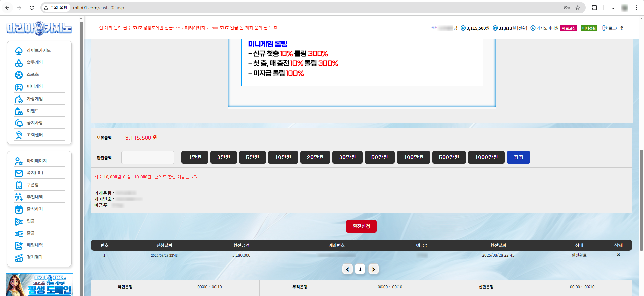Submit with the red 환전신청 button
Viewport: 644px width, 296px height.
[x=361, y=226]
